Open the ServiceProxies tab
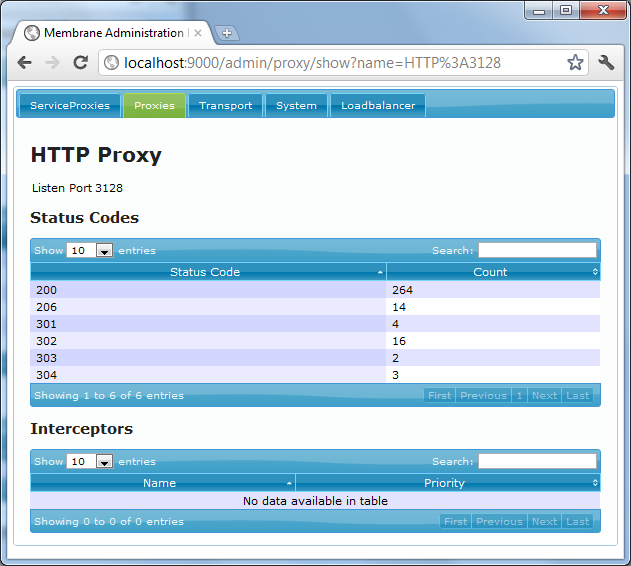The height and width of the screenshot is (566, 631). 70,105
